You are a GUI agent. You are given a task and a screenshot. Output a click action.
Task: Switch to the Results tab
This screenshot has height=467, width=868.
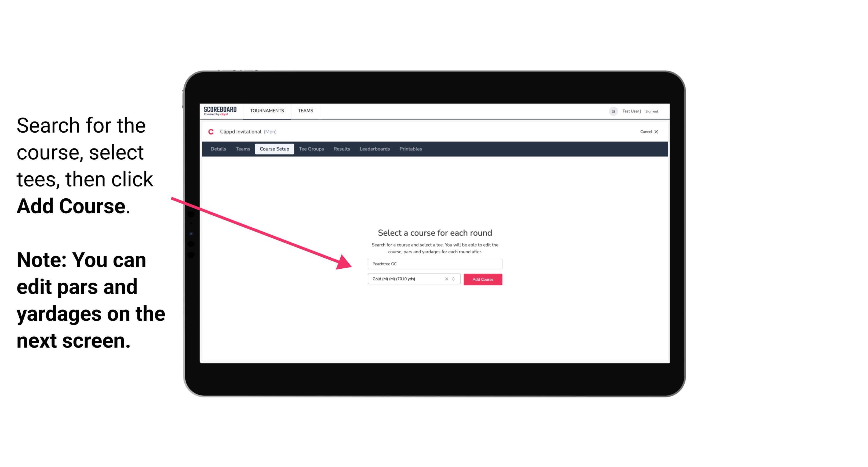[341, 149]
